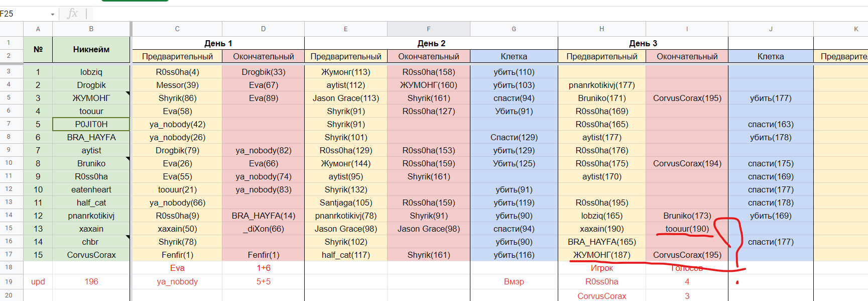
Task: Select the row 7 header
Action: click(x=9, y=124)
